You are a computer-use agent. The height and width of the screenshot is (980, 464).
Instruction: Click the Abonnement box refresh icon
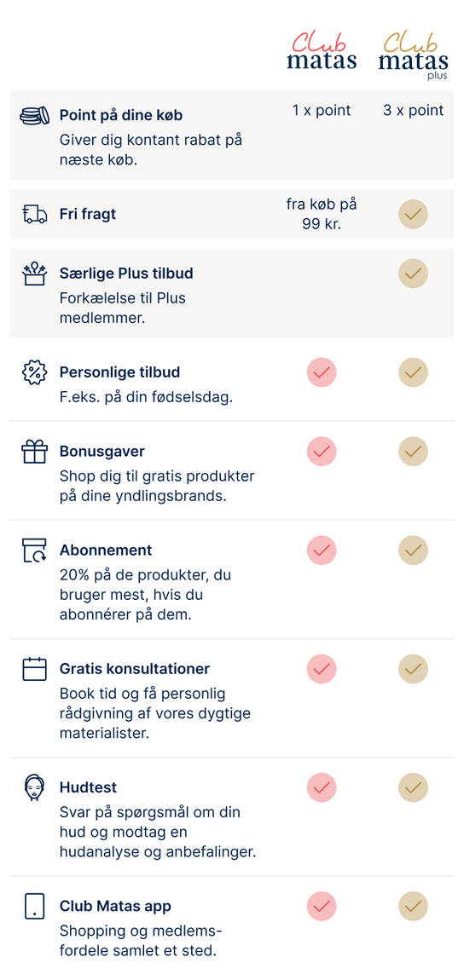pos(34,550)
